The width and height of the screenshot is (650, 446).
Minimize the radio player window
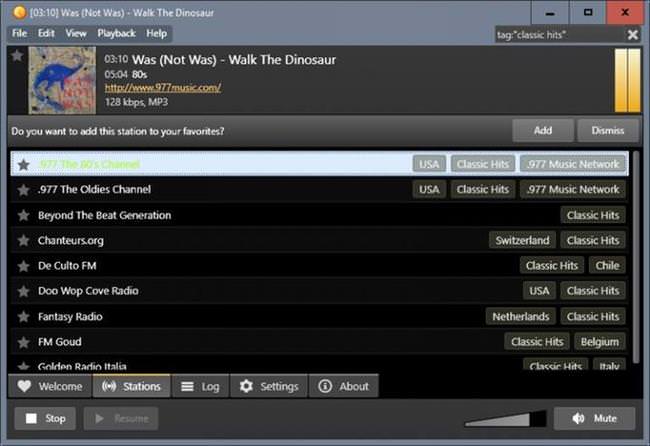pyautogui.click(x=550, y=12)
